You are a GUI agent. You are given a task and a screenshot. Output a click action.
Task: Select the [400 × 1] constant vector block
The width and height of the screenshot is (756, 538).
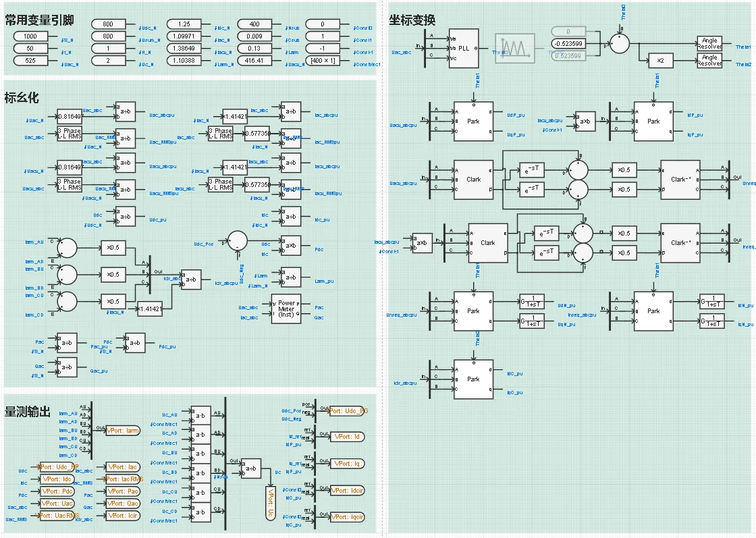323,61
